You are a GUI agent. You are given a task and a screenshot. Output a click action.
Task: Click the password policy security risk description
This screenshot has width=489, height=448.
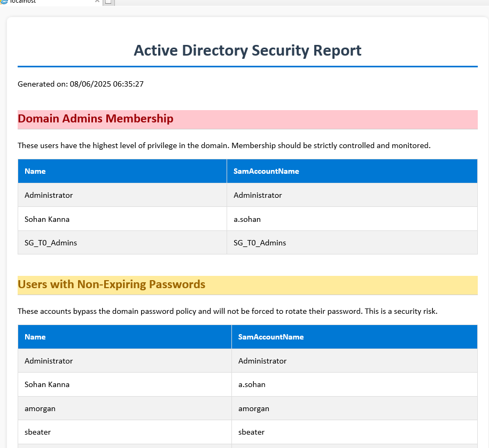(x=228, y=311)
